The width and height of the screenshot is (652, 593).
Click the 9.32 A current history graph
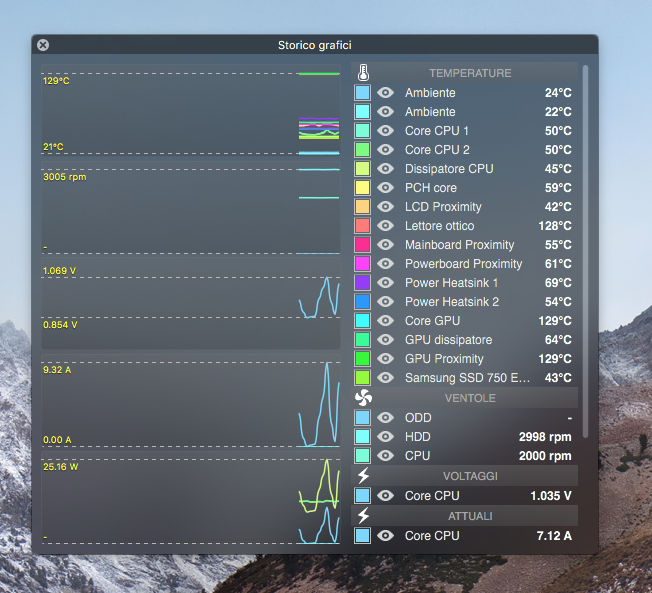[191, 401]
